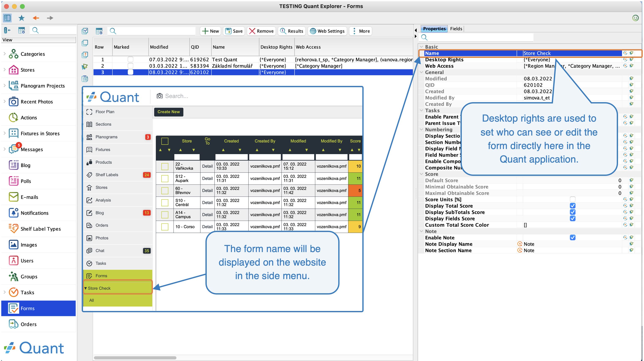Open the Categories icon in sidebar
Screen dimensions: 644x361
(14, 54)
